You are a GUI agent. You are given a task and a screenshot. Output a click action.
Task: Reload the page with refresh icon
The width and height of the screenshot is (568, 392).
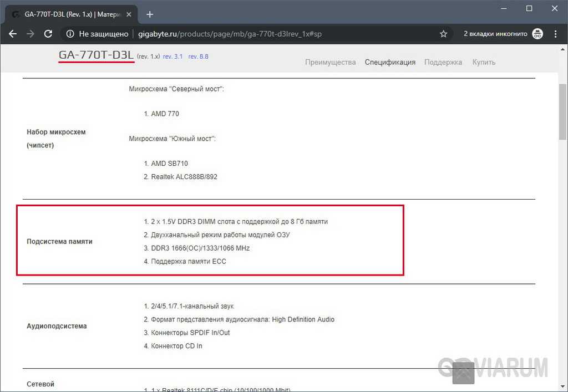click(48, 34)
